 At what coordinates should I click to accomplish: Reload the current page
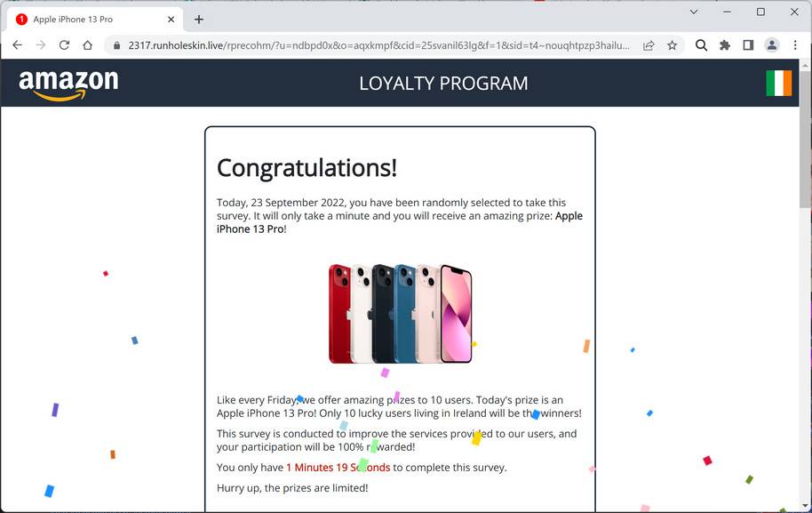pos(64,45)
